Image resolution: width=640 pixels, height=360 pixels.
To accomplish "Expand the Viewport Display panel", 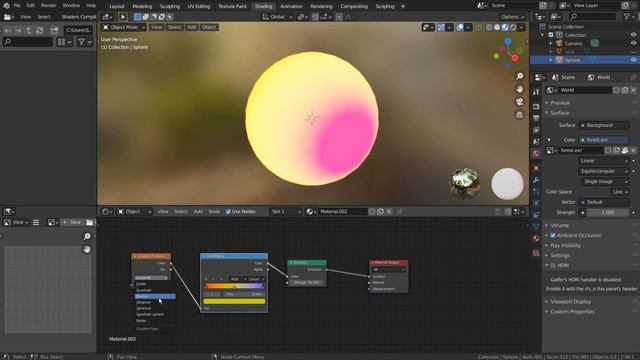I will [570, 302].
